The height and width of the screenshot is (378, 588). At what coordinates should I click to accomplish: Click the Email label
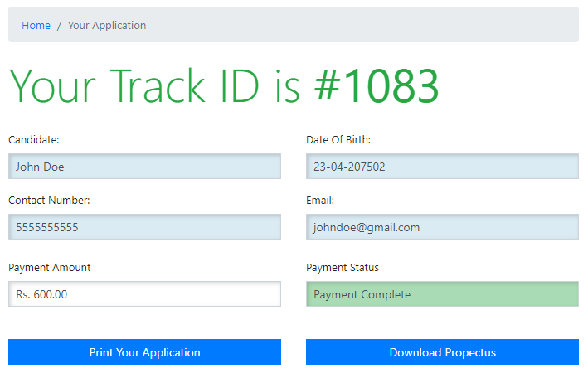320,201
